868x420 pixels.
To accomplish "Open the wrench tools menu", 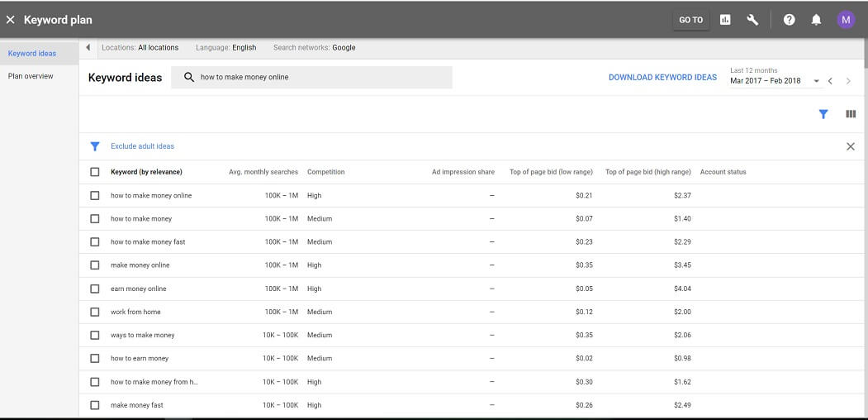I will point(752,20).
